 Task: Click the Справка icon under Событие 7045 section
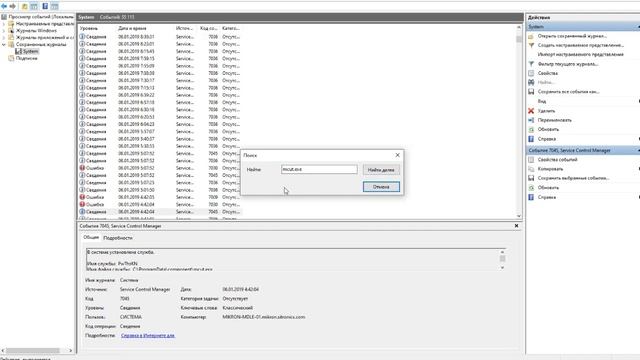[531, 197]
